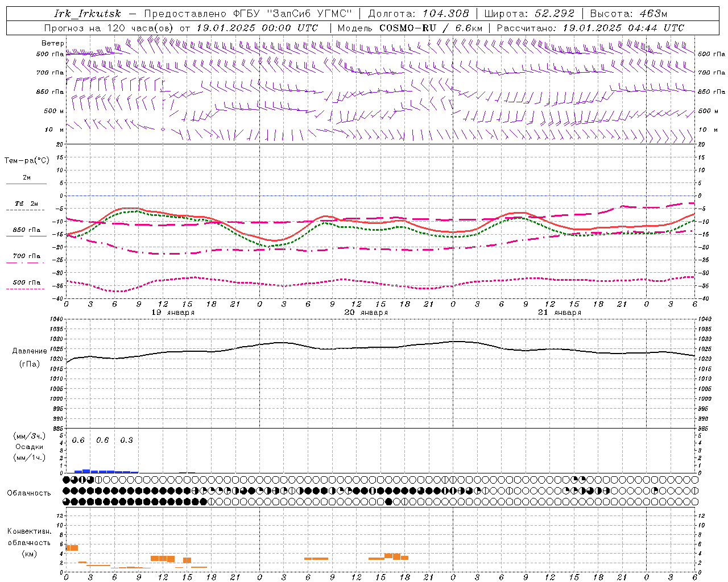Viewport: 728px width, 582px height.
Task: Click the Тем-ра(°C) axis title
Action: tap(27, 161)
